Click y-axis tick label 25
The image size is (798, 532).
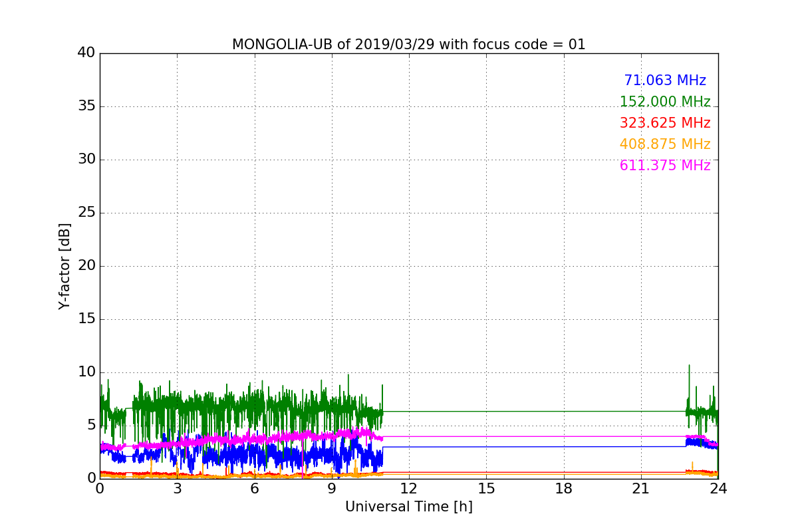86,212
